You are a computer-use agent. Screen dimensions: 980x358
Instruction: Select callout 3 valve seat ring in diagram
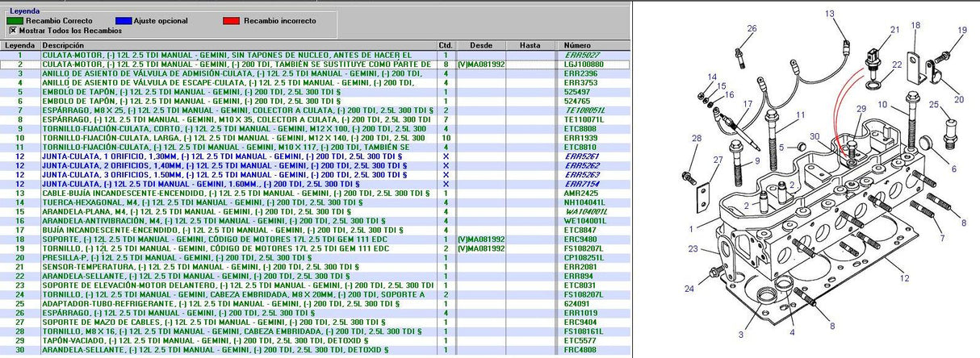pos(741,334)
